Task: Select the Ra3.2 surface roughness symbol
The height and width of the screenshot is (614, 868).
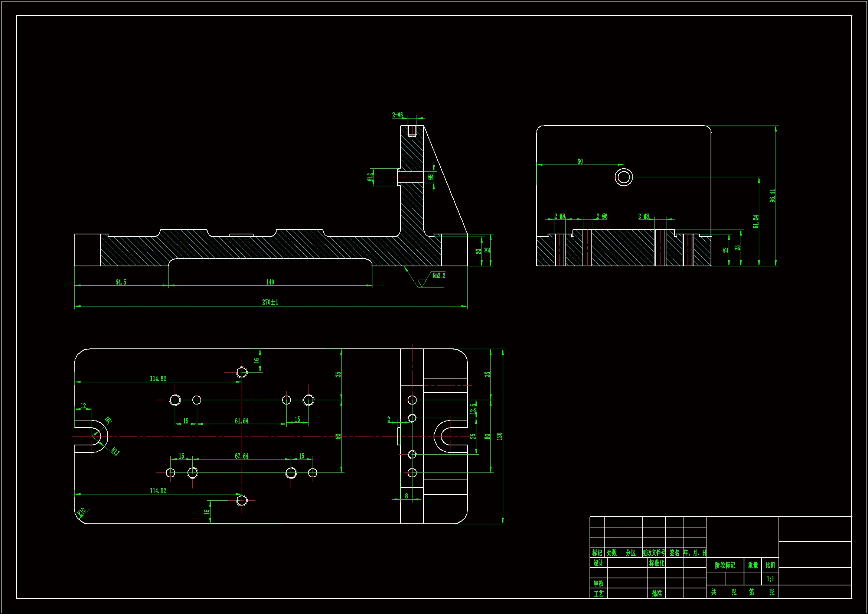Action: (438, 275)
